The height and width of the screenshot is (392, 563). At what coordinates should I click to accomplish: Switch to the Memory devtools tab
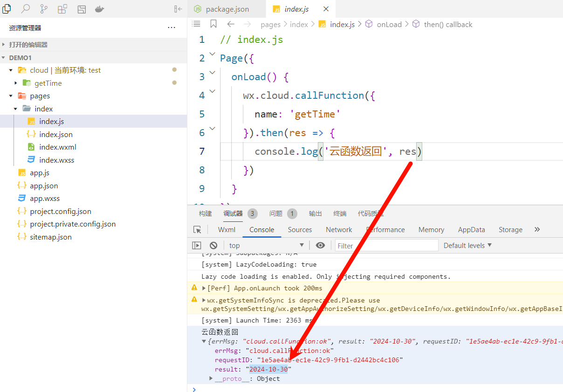(x=431, y=230)
